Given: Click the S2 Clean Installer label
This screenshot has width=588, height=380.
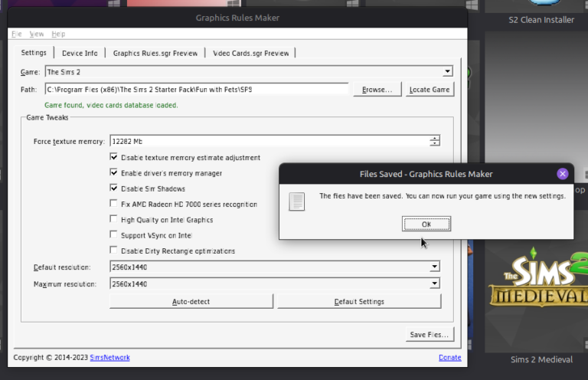Looking at the screenshot, I should coord(541,20).
